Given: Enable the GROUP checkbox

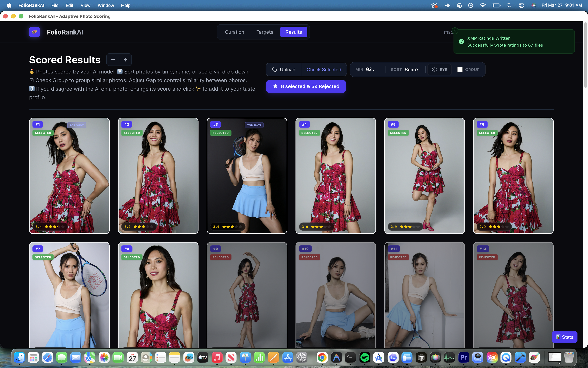Looking at the screenshot, I should (x=460, y=70).
